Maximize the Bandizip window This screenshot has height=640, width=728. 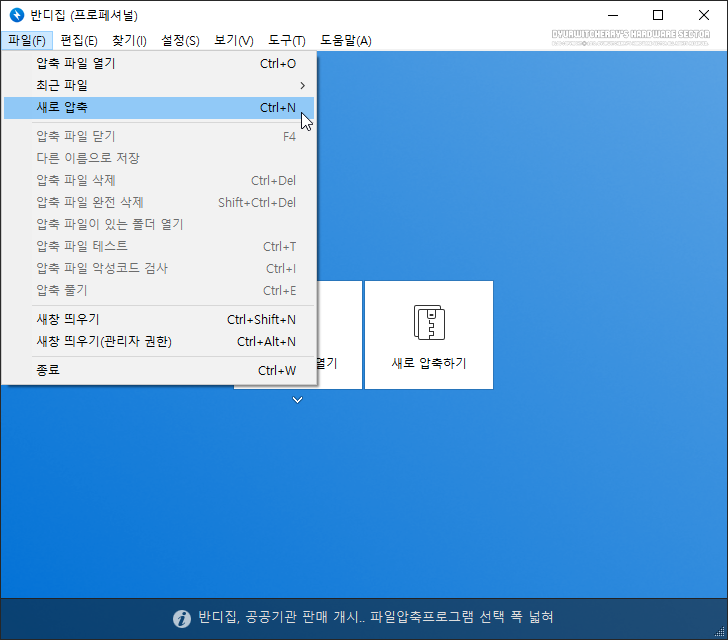(x=658, y=15)
